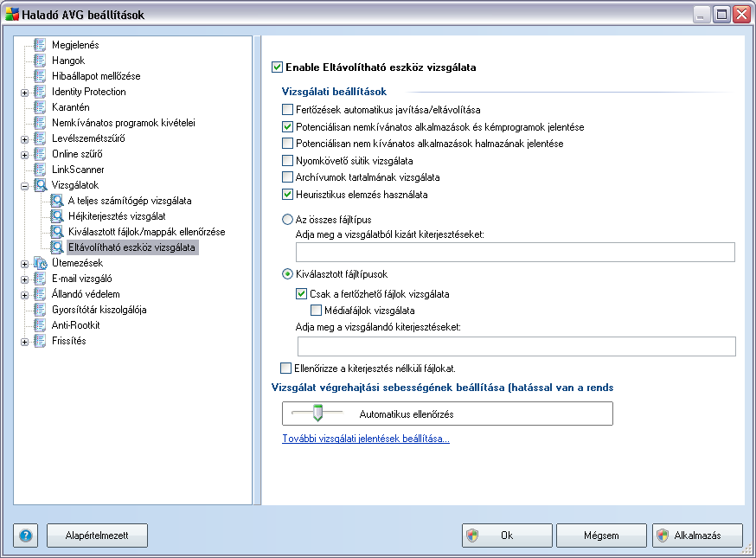Viewport: 756px width, 558px height.
Task: Open A teljes számítógép vizsgálata settings
Action: tap(130, 201)
